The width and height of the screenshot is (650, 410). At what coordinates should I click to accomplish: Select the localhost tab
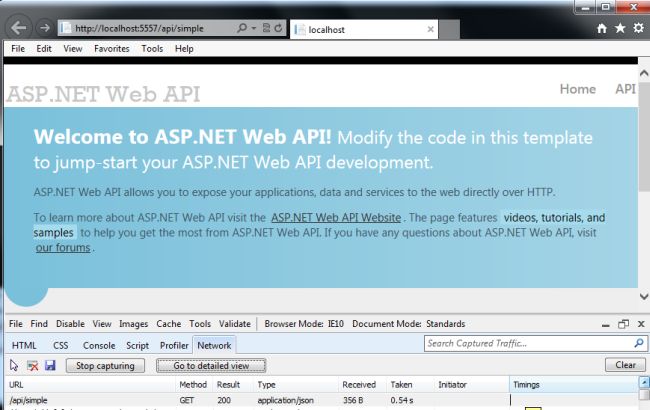coord(364,29)
